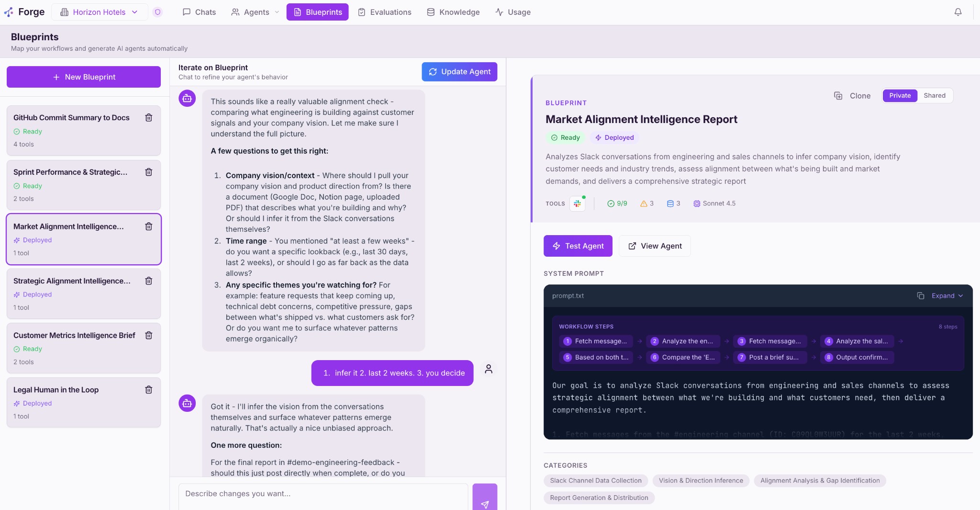Set blueprint visibility to Private
This screenshot has width=980, height=510.
pyautogui.click(x=900, y=96)
